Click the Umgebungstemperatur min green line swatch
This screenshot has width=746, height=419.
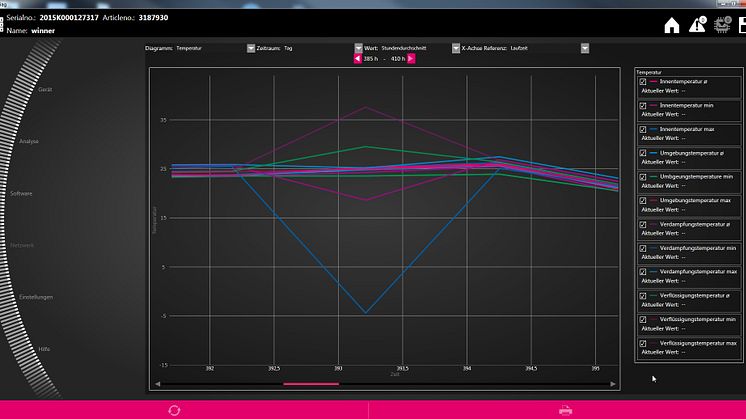coord(653,177)
